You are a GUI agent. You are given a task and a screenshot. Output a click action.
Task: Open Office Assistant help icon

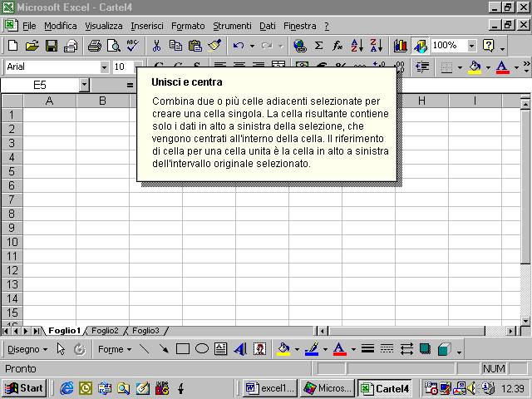coord(489,46)
